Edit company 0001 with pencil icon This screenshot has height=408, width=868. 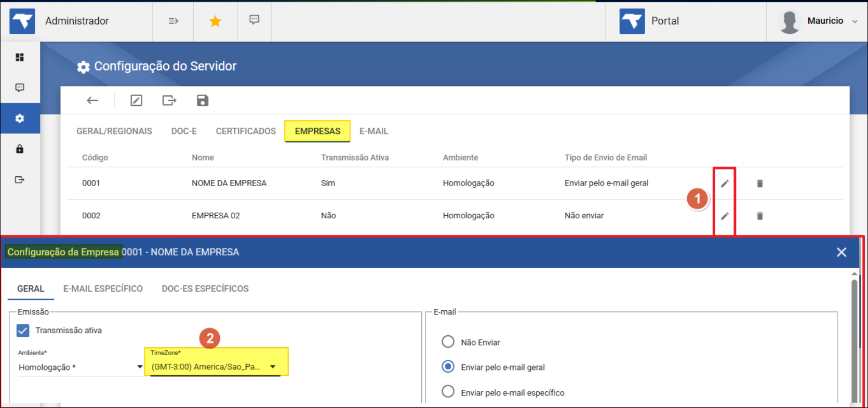(725, 183)
